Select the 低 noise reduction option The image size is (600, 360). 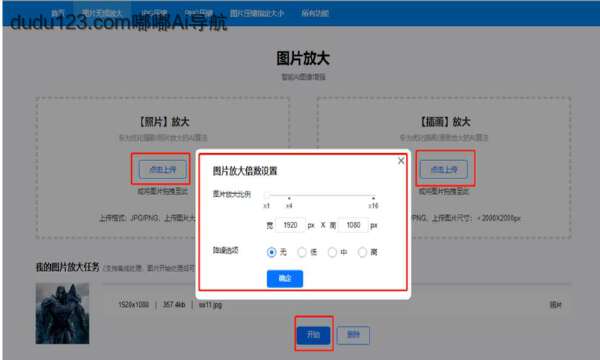(302, 252)
